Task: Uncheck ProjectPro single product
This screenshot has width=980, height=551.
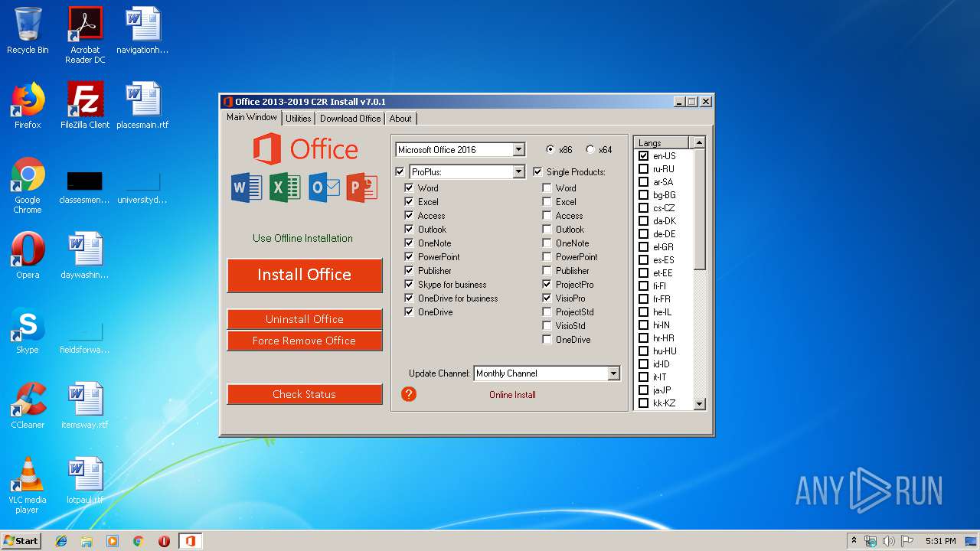Action: click(x=547, y=285)
